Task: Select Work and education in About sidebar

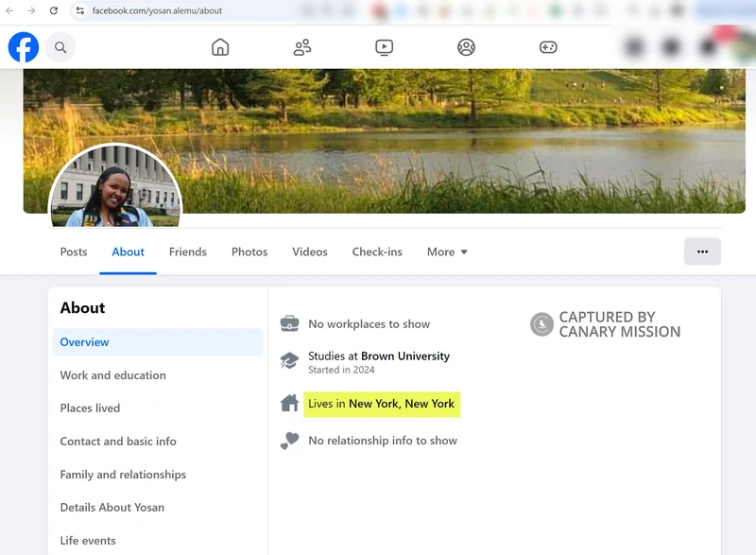Action: (112, 375)
